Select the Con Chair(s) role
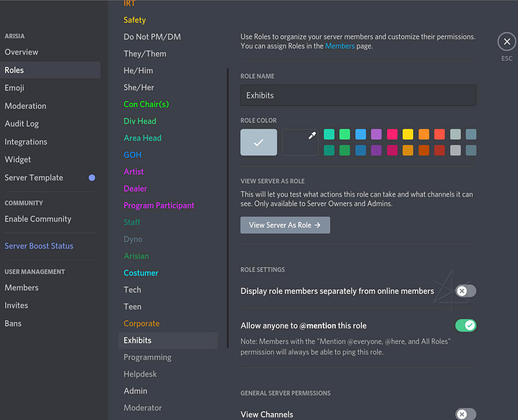518x420 pixels. 146,104
